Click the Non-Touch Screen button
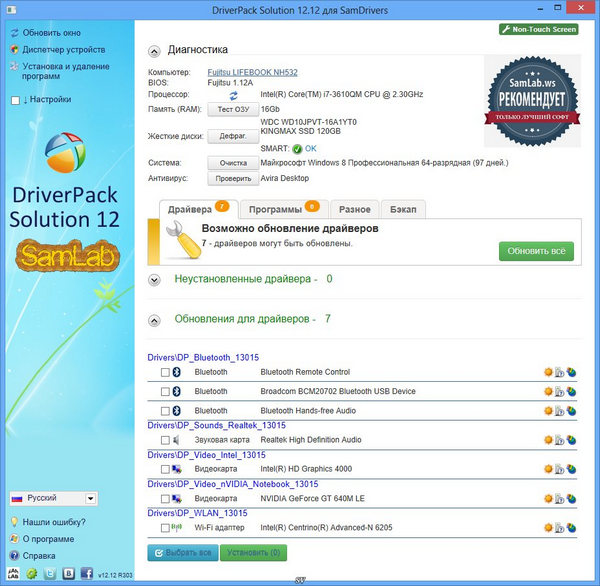 (538, 29)
